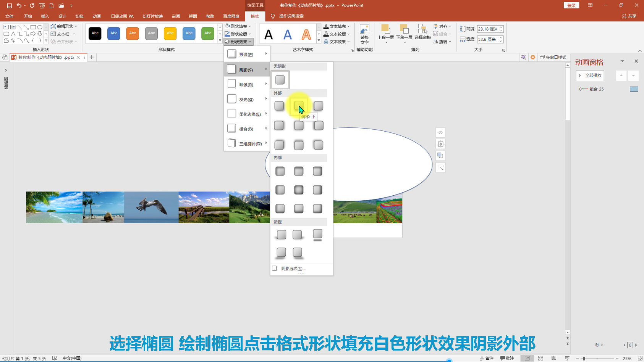The image size is (644, 362).
Task: Apply the orange Abc shape style swatch
Action: pyautogui.click(x=133, y=33)
